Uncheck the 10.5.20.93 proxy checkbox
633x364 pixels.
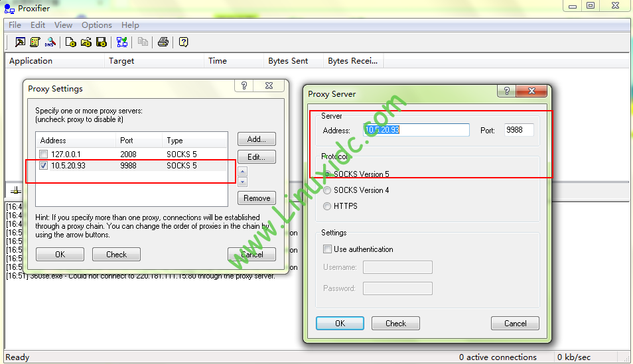[x=44, y=166]
